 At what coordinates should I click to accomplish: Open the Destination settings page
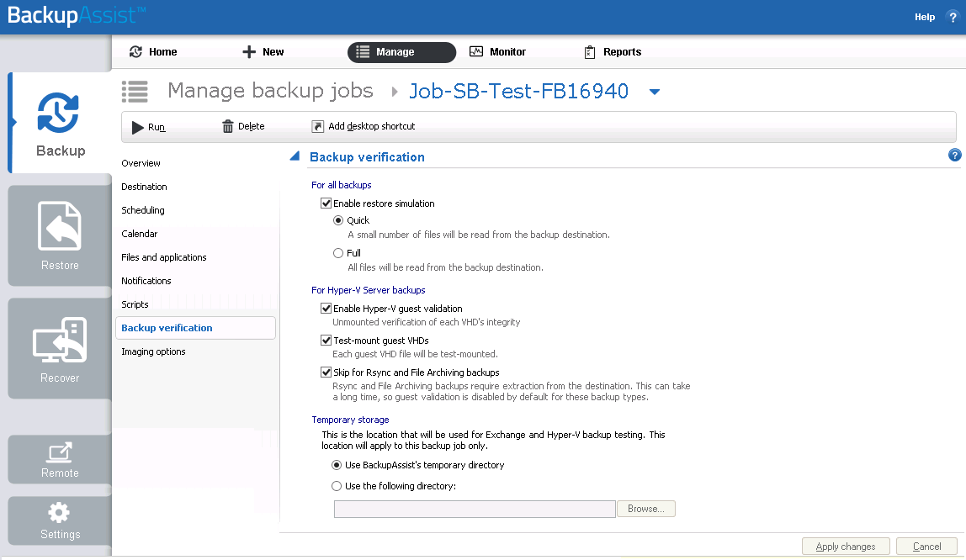(144, 187)
